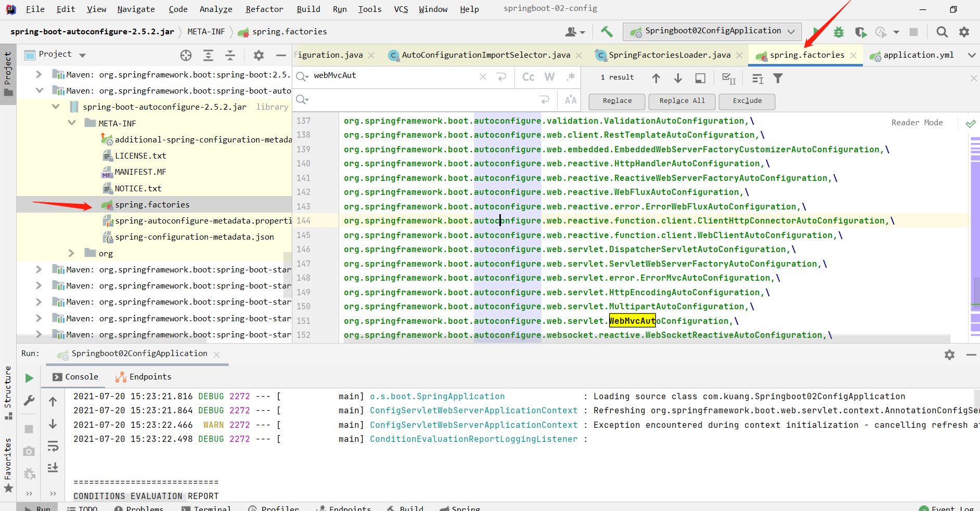
Task: Open run configuration Springboot02ConfigApplication dropdown
Action: pos(712,32)
